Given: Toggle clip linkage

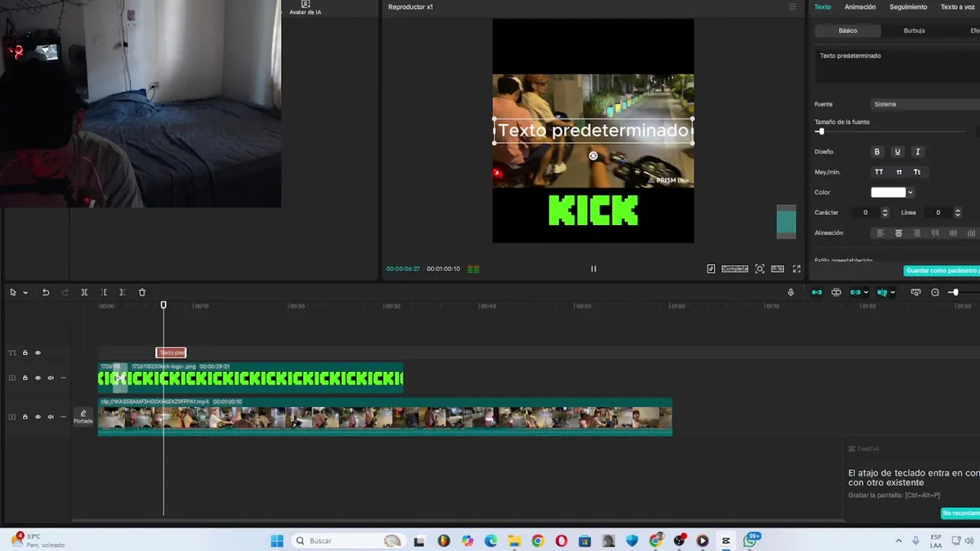Looking at the screenshot, I should 855,292.
